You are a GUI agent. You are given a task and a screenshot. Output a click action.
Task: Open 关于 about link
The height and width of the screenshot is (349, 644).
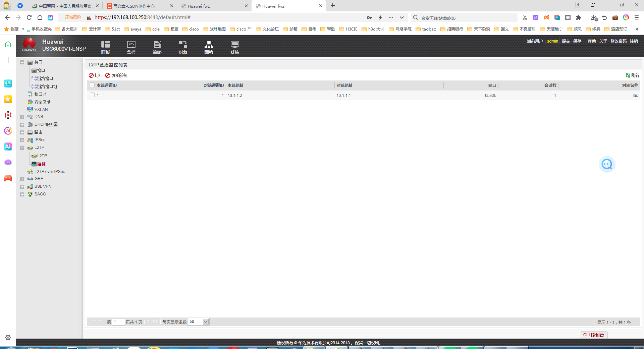coord(603,41)
